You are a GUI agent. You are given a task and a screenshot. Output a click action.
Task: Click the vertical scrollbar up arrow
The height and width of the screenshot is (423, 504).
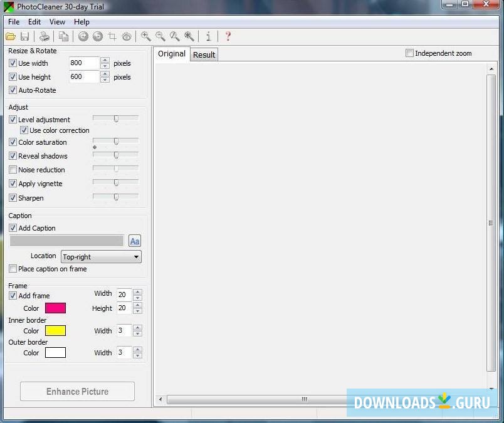(491, 69)
